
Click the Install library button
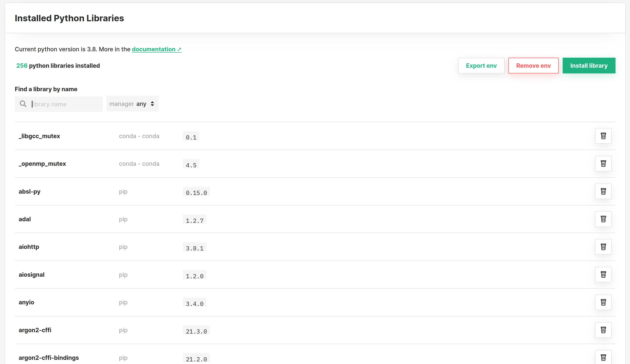coord(589,65)
